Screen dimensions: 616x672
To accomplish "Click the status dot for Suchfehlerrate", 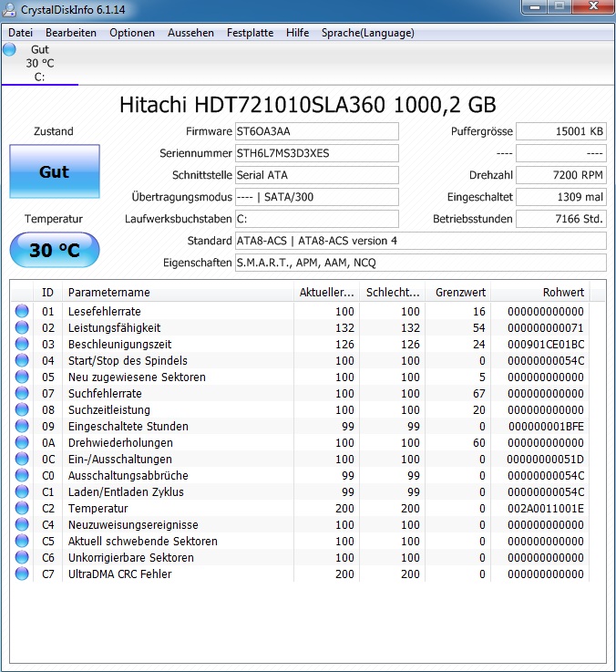I will [22, 393].
